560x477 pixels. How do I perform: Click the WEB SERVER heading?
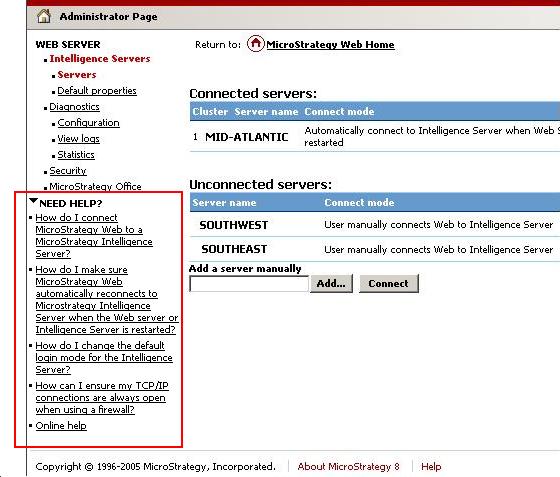[68, 45]
